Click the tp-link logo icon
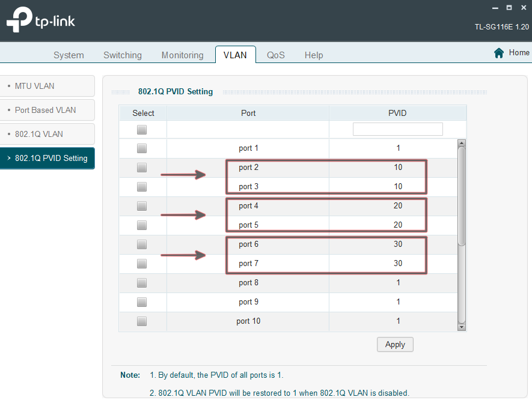532x406 pixels. (19, 20)
